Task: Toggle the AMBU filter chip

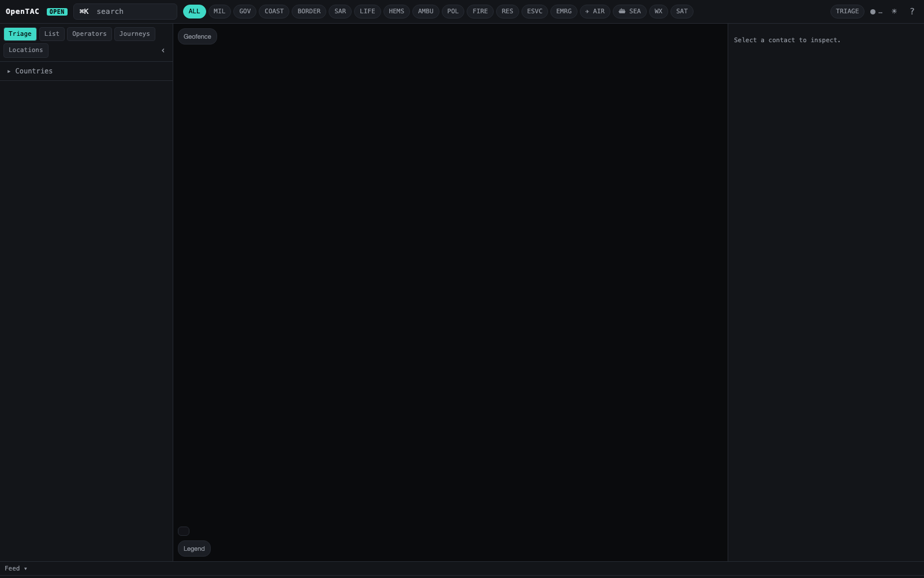Action: click(426, 12)
